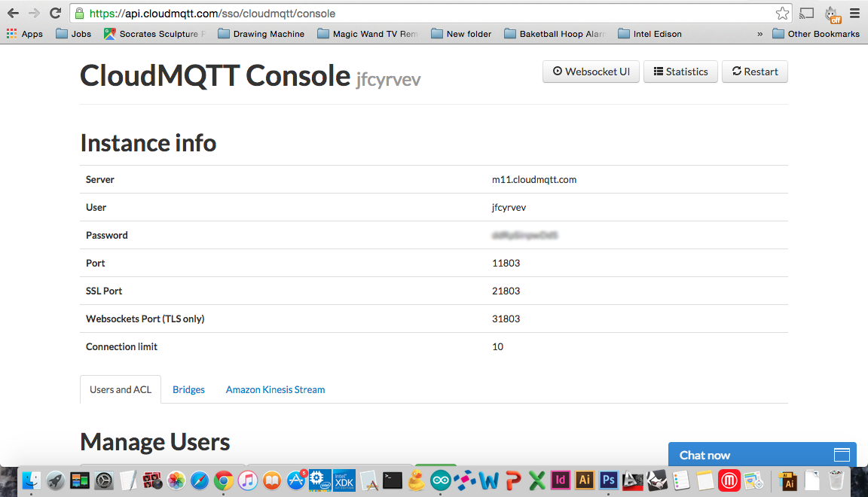The height and width of the screenshot is (497, 868).
Task: Open the Chat now widget
Action: pos(763,455)
